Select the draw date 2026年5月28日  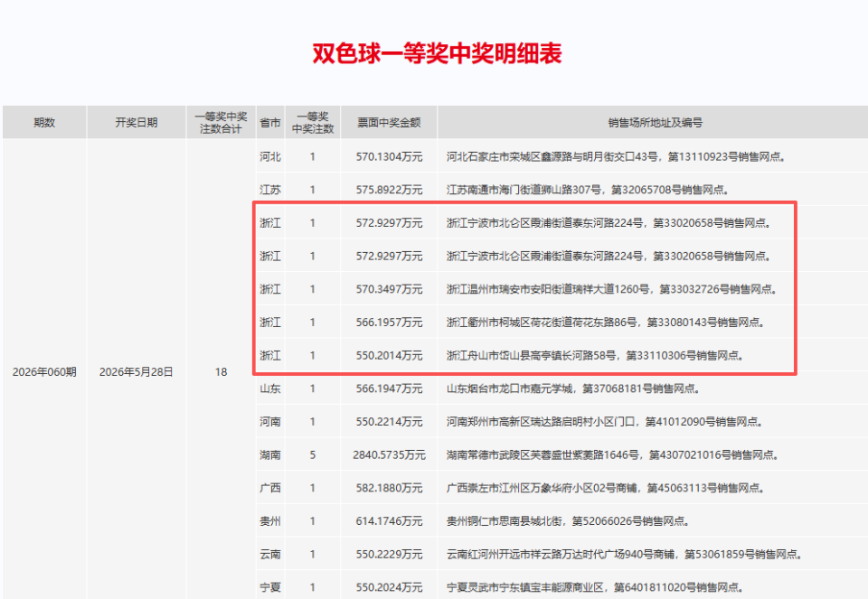click(x=137, y=371)
